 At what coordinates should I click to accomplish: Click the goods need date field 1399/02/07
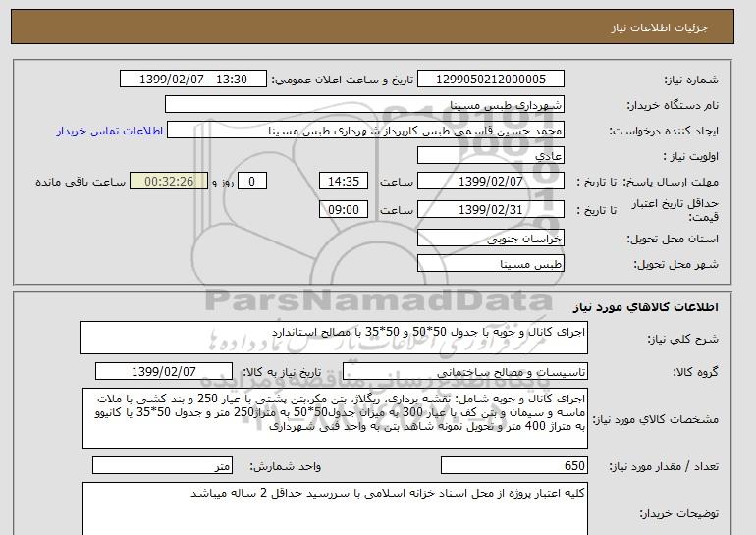point(164,372)
